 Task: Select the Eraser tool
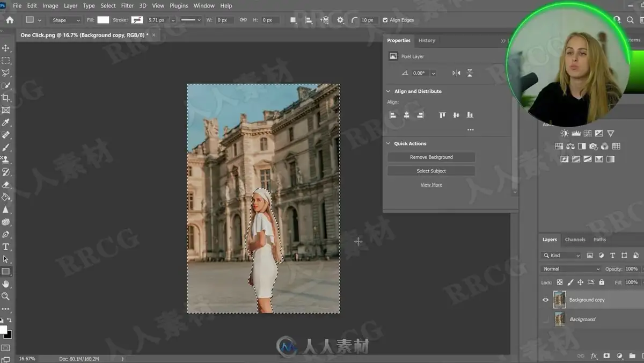click(x=6, y=185)
